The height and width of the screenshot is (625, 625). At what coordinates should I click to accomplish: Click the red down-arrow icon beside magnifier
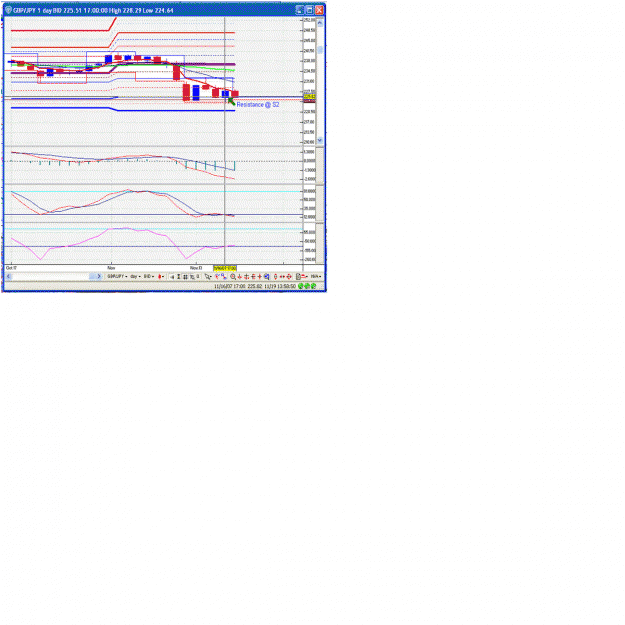[240, 277]
